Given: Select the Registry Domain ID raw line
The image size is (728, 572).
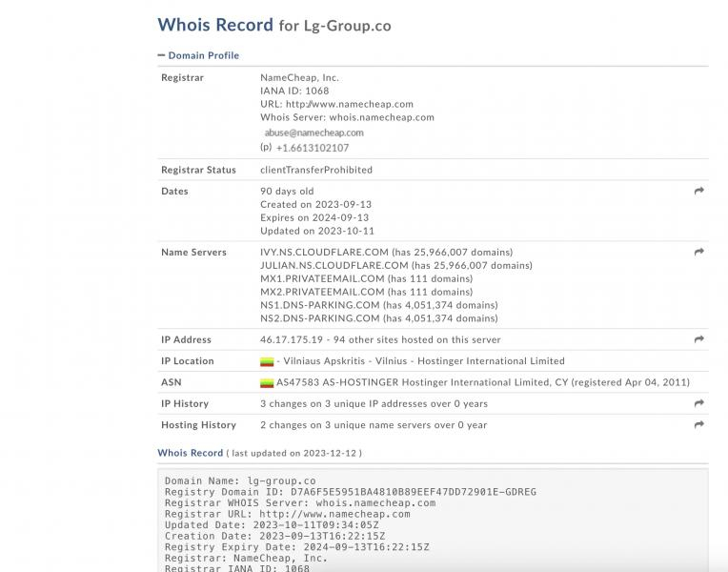Looking at the screenshot, I should [351, 492].
